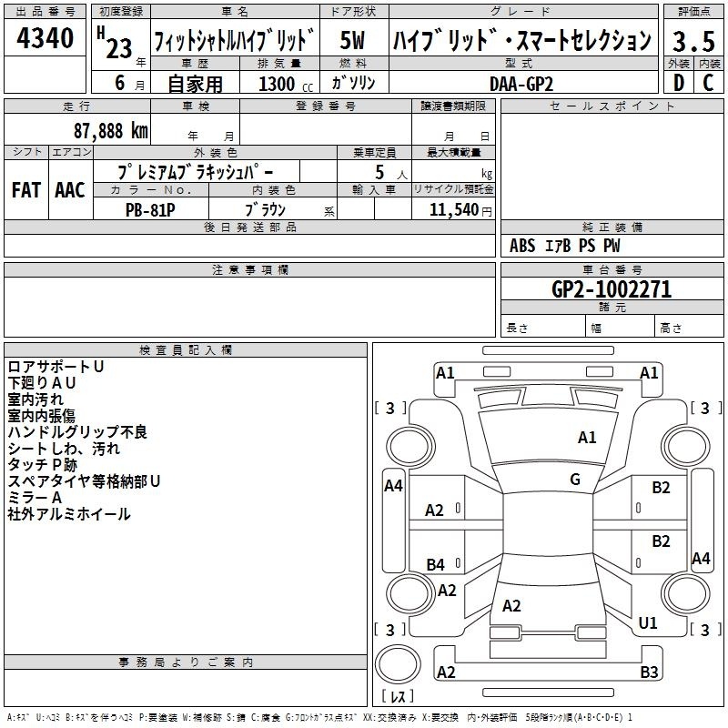This screenshot has height=728, width=728.
Task: Select the exterior grade D cell
Action: (x=678, y=82)
